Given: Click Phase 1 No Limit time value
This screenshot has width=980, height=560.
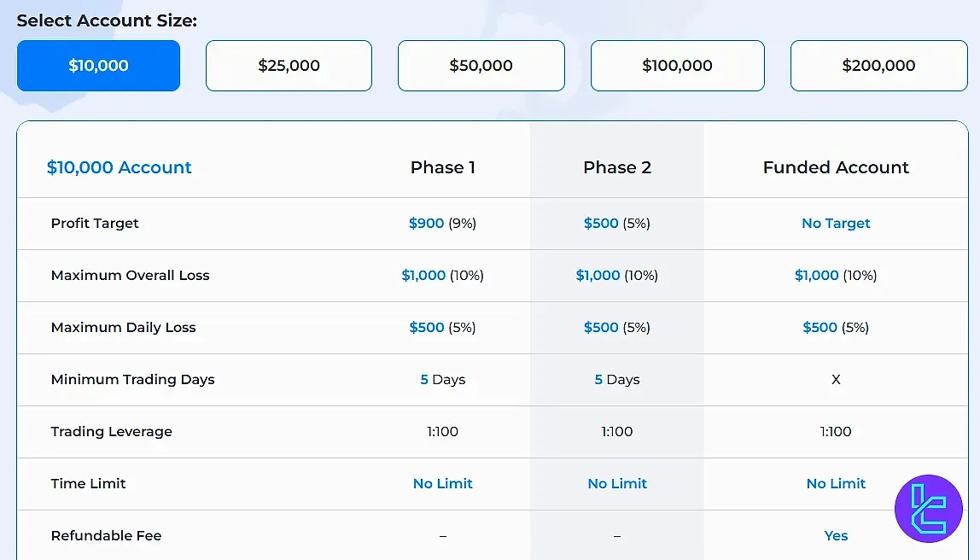Looking at the screenshot, I should pos(442,484).
